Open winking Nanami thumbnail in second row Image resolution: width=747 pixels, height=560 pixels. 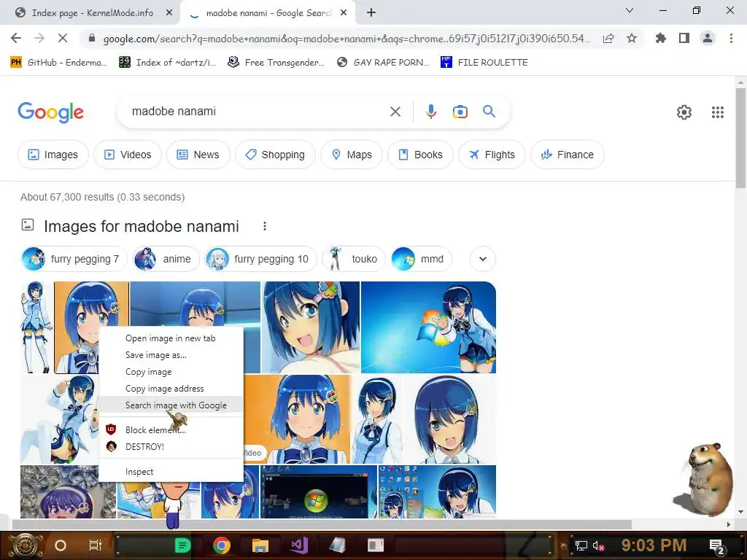pos(449,419)
